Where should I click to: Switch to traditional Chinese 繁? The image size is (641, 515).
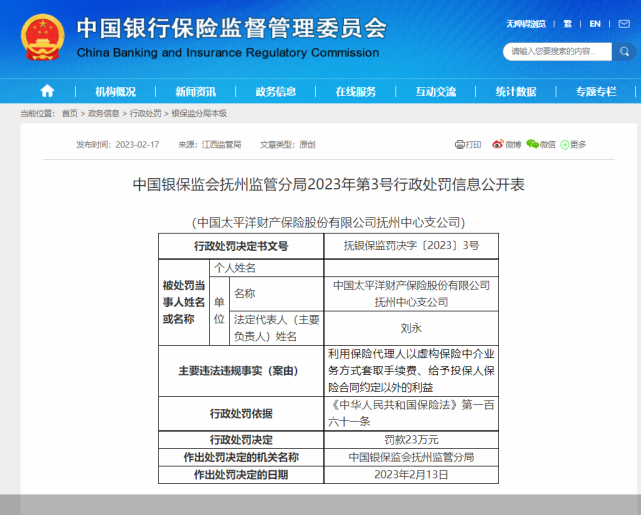pyautogui.click(x=568, y=23)
